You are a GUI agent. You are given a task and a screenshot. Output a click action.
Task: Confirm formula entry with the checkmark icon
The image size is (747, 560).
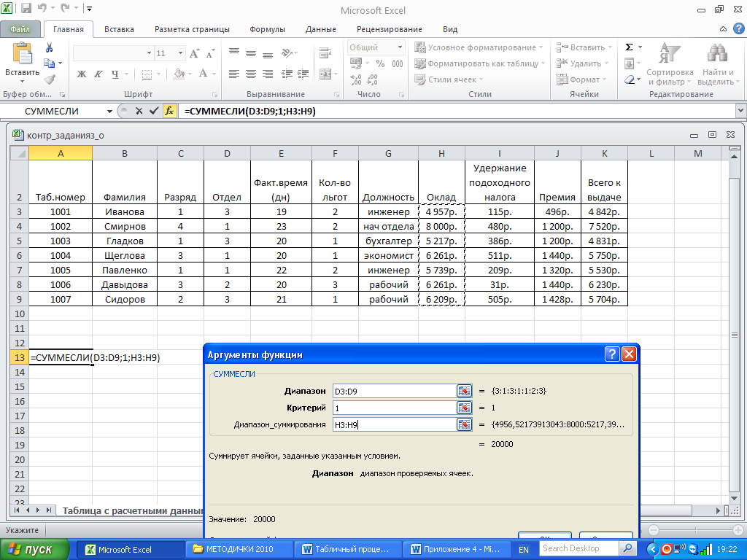pos(153,111)
